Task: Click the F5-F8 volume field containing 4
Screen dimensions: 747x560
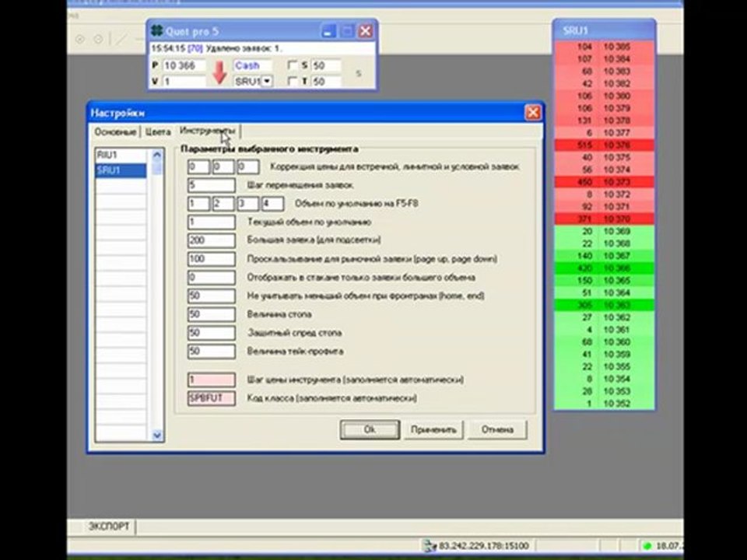Action: pyautogui.click(x=272, y=204)
